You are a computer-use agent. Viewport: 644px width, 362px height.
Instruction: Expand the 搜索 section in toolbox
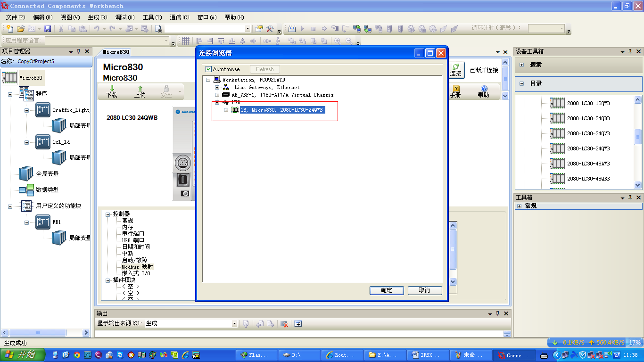(x=522, y=65)
